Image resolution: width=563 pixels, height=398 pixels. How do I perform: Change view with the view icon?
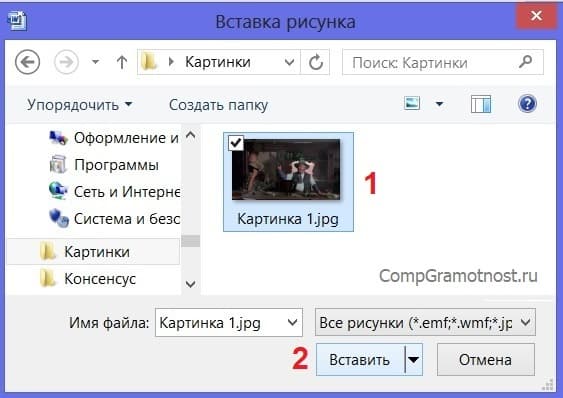click(x=412, y=103)
